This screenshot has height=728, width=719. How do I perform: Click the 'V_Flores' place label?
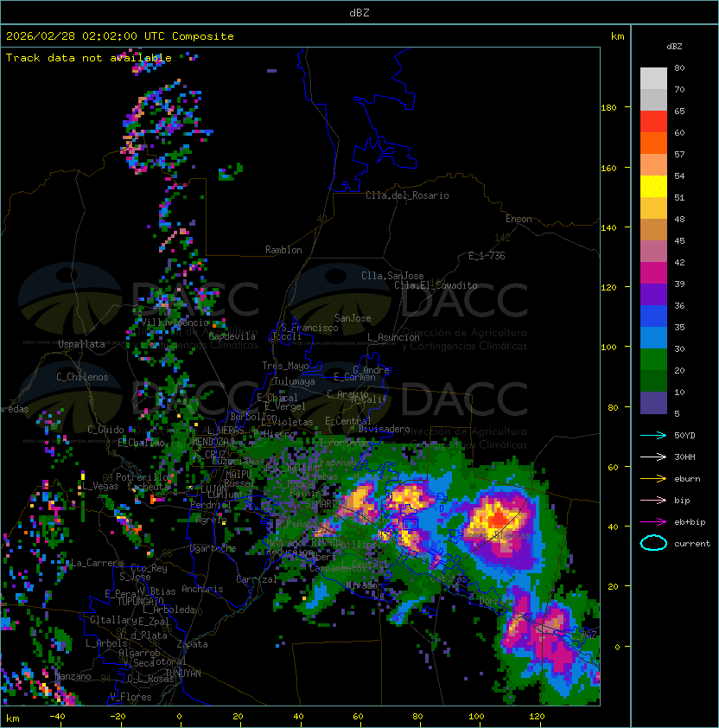130,697
